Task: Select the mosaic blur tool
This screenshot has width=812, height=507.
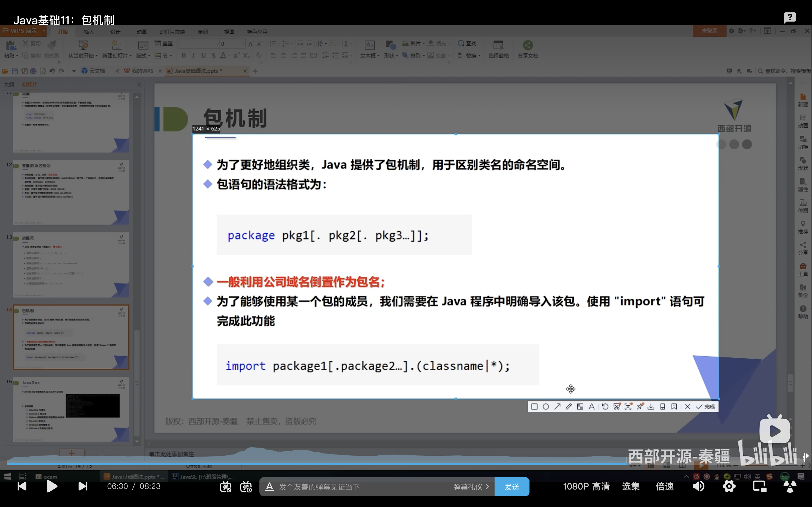Action: 580,406
